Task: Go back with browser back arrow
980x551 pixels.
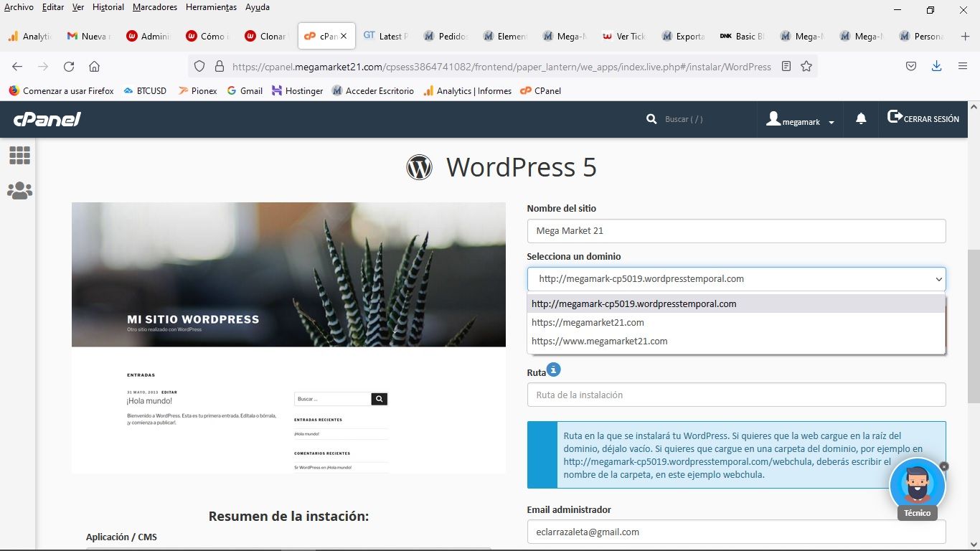Action: [x=17, y=66]
